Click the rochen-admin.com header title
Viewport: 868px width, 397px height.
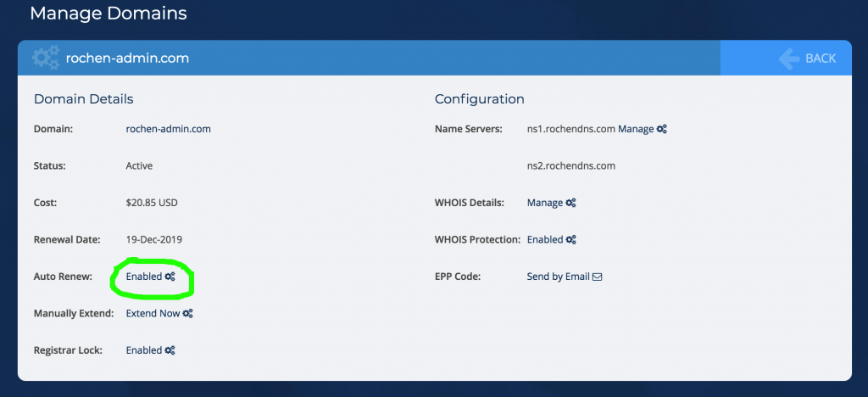127,59
